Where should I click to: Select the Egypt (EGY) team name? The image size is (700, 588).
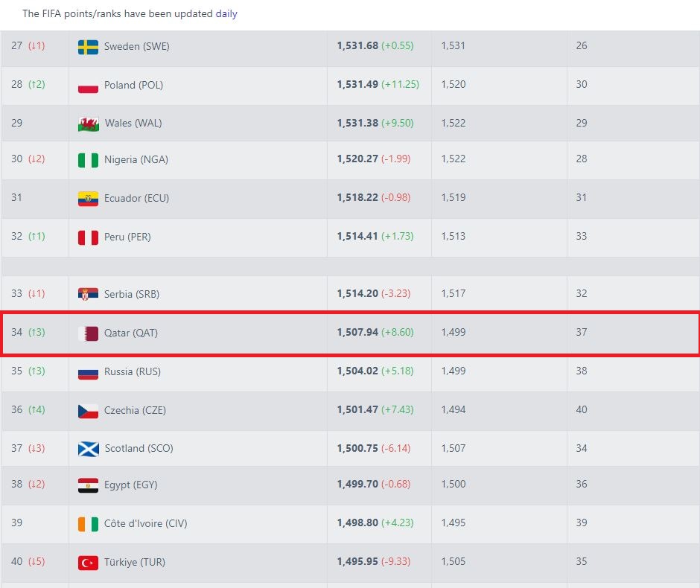(x=131, y=485)
